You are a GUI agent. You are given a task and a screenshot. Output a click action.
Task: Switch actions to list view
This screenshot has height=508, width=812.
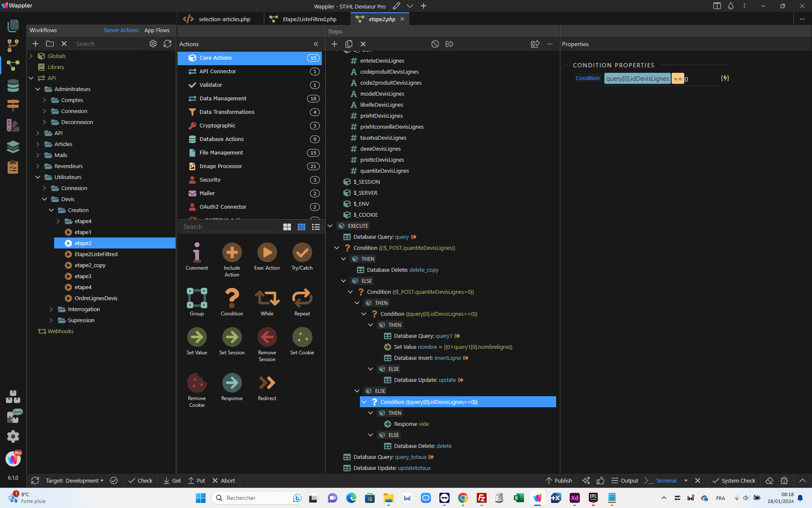pos(315,227)
